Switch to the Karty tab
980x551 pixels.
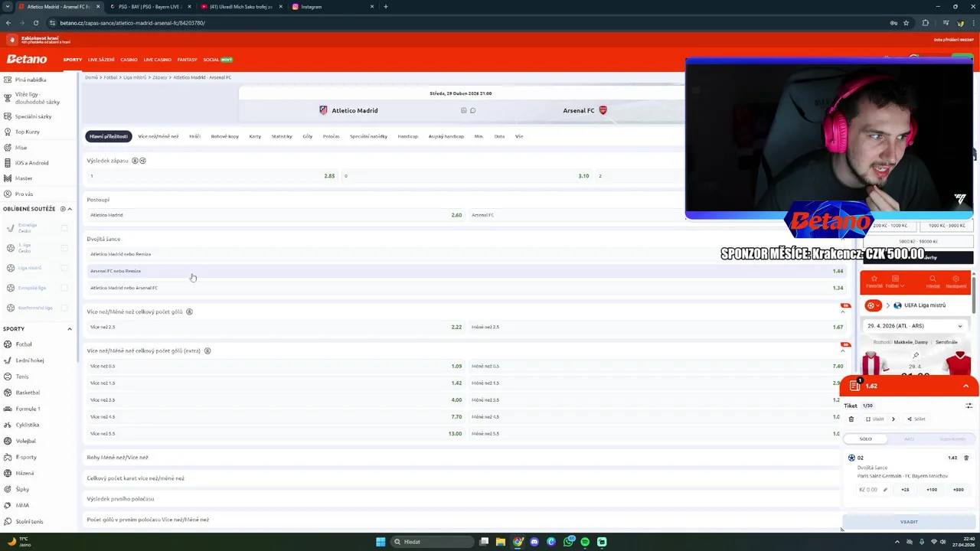click(x=255, y=136)
